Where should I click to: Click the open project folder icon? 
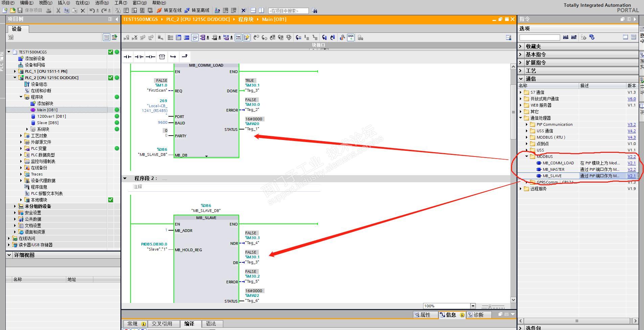(x=13, y=10)
